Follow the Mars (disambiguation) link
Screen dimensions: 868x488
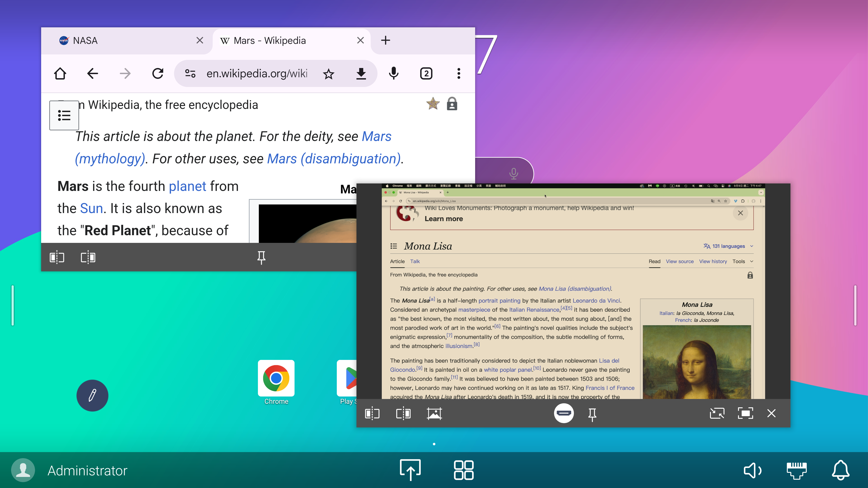(334, 159)
